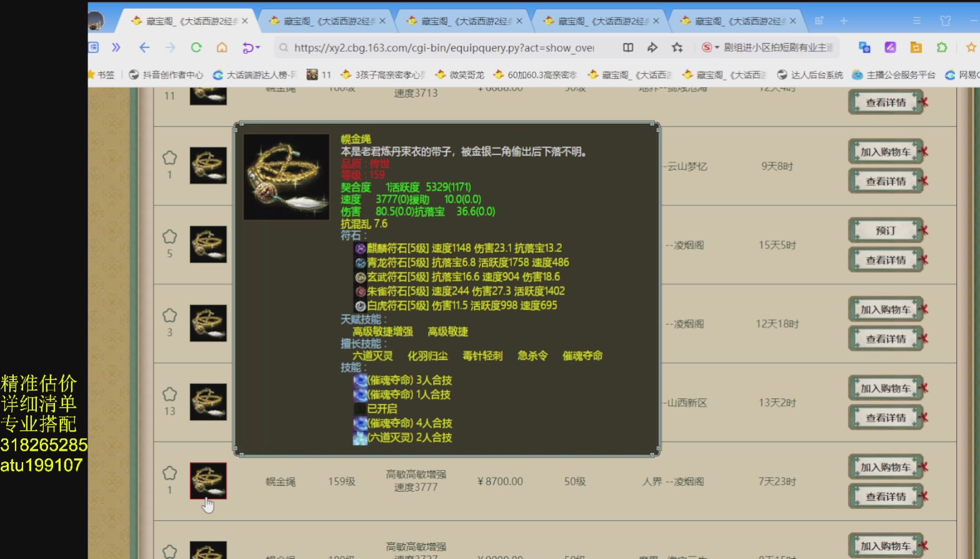Bookmark this page with the address bar star
The width and height of the screenshot is (980, 559).
[677, 48]
